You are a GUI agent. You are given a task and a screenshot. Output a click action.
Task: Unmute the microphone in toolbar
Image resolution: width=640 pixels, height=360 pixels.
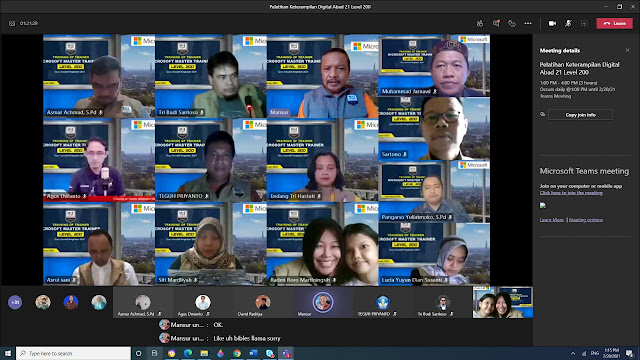click(568, 24)
